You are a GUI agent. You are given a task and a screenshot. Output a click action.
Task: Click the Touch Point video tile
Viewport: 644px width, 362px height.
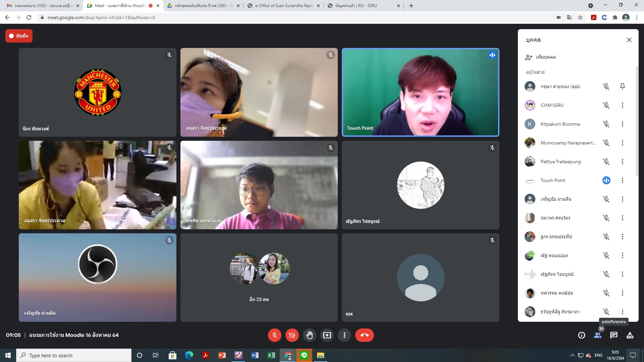pyautogui.click(x=420, y=92)
